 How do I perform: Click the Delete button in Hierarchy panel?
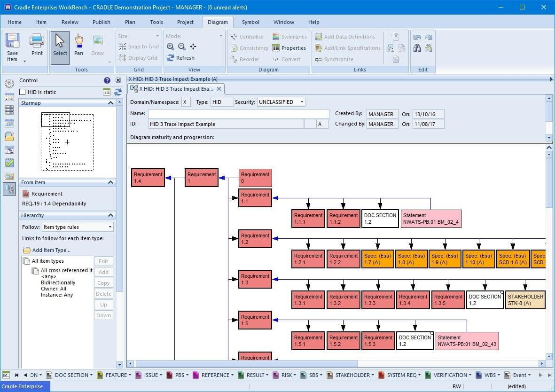pos(103,293)
